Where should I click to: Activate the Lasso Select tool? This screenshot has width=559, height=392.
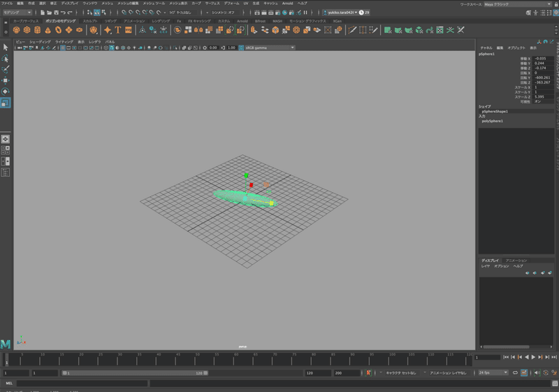click(6, 58)
